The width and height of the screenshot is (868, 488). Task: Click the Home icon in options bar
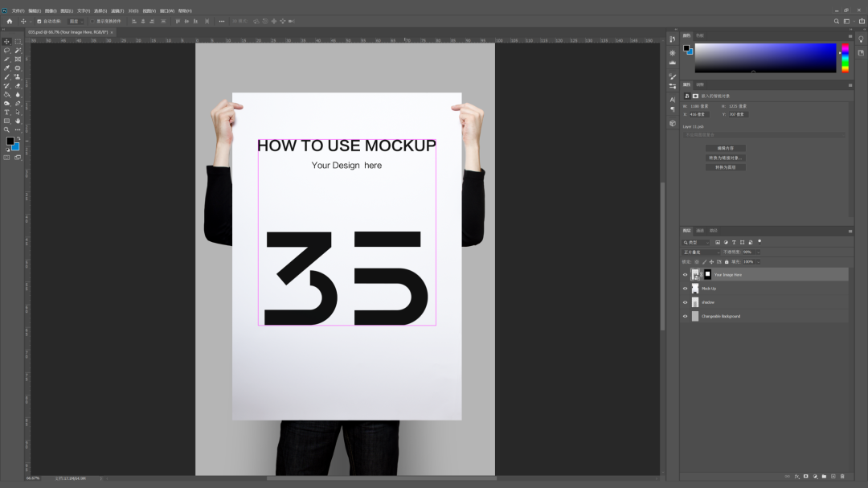[9, 21]
